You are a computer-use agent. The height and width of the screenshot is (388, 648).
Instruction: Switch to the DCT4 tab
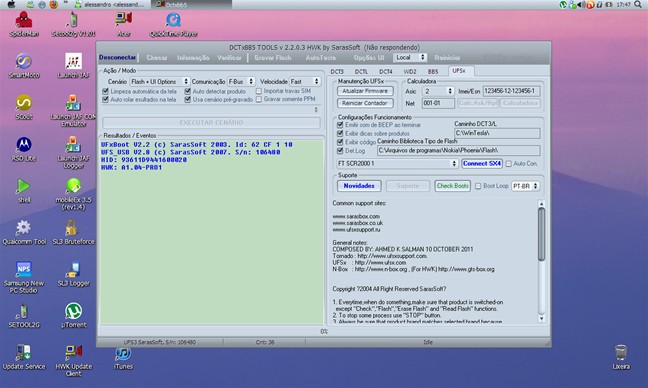pyautogui.click(x=386, y=71)
